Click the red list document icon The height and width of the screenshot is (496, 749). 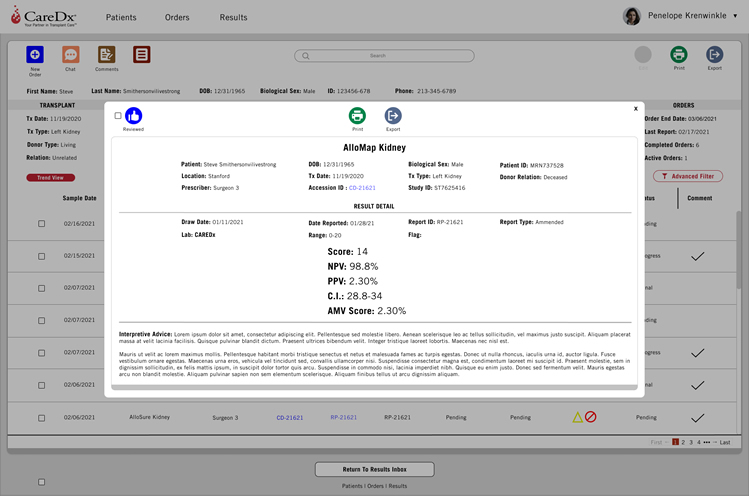(x=141, y=54)
